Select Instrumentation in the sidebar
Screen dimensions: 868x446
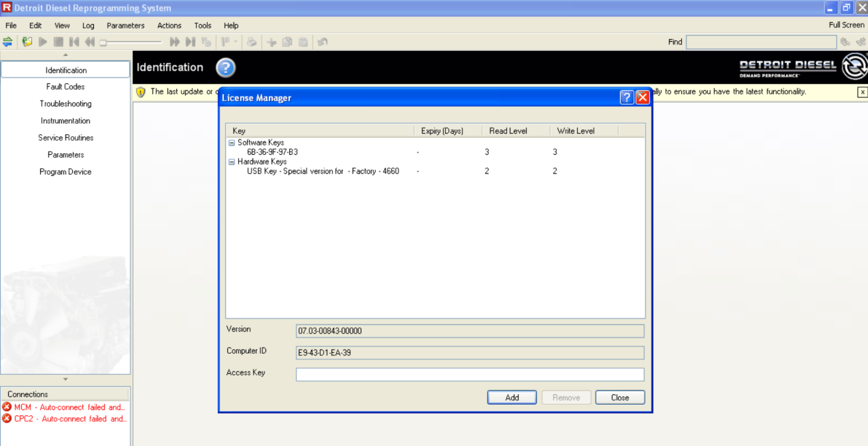(66, 120)
